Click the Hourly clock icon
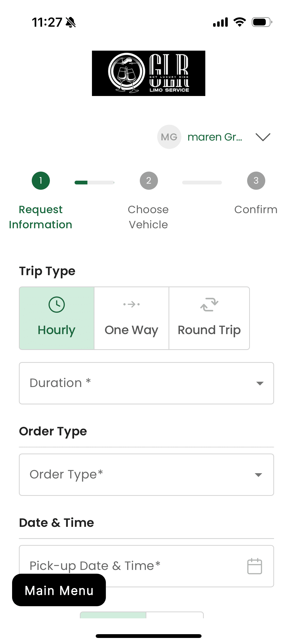 tap(56, 305)
